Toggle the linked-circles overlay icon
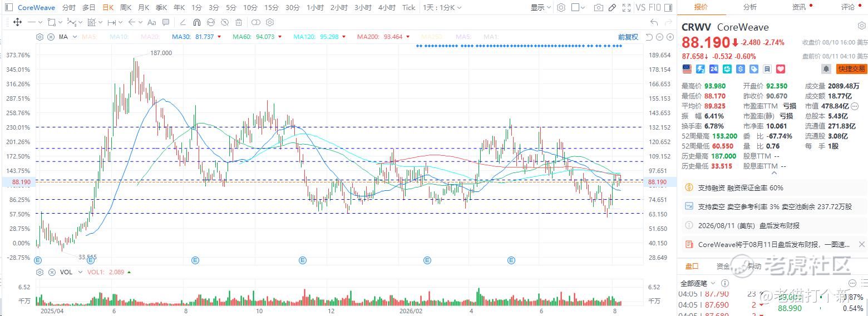This screenshot has width=868, height=316. pyautogui.click(x=255, y=22)
